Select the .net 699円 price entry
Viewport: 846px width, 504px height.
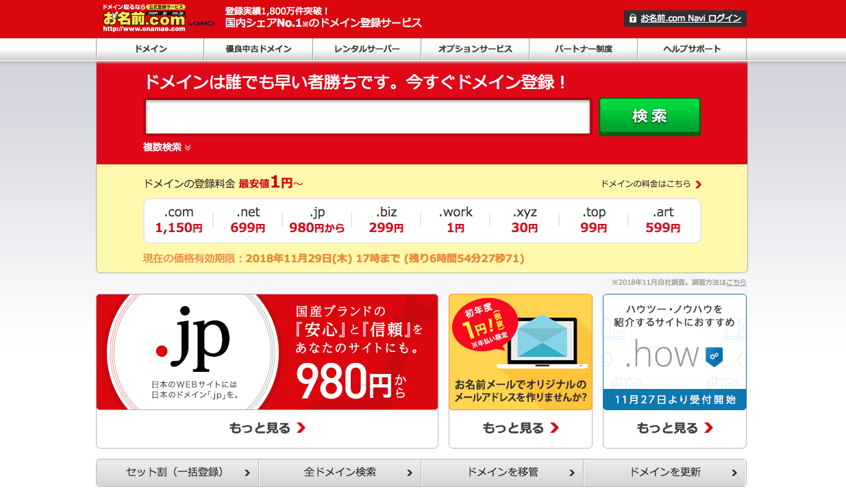coord(248,220)
